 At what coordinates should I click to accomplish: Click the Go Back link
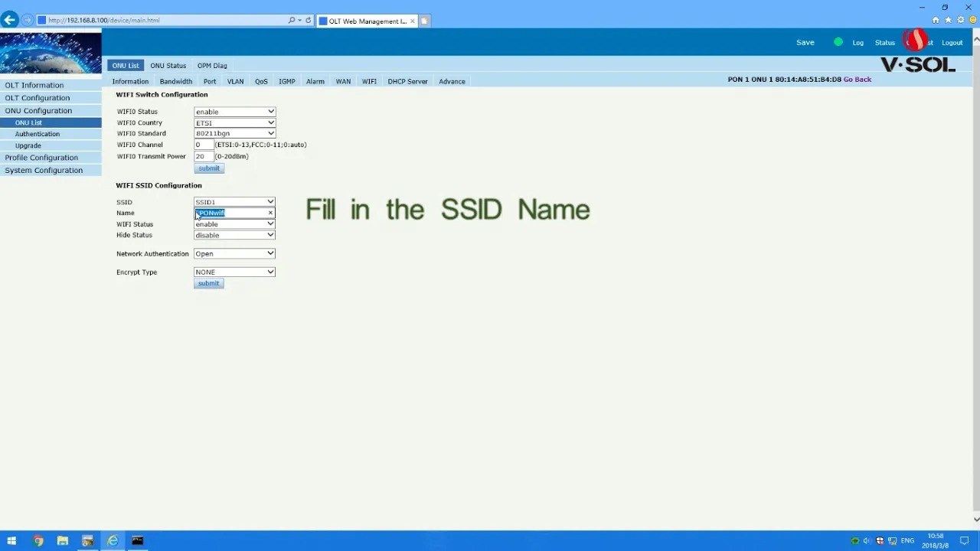pos(857,80)
